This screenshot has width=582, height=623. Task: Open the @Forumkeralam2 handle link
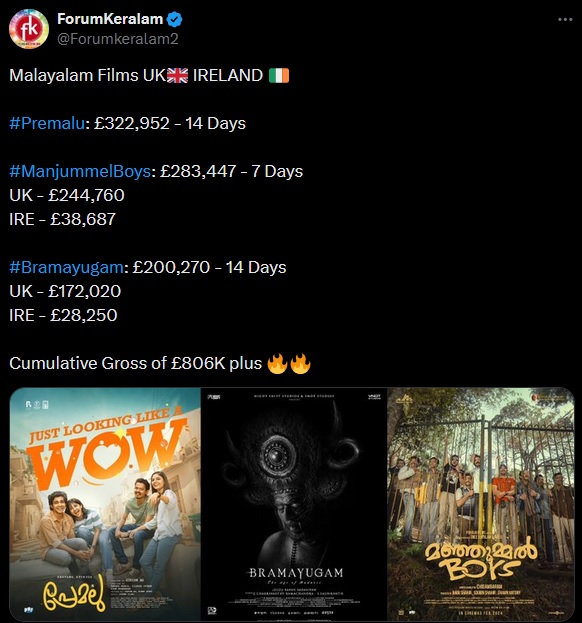tap(118, 39)
